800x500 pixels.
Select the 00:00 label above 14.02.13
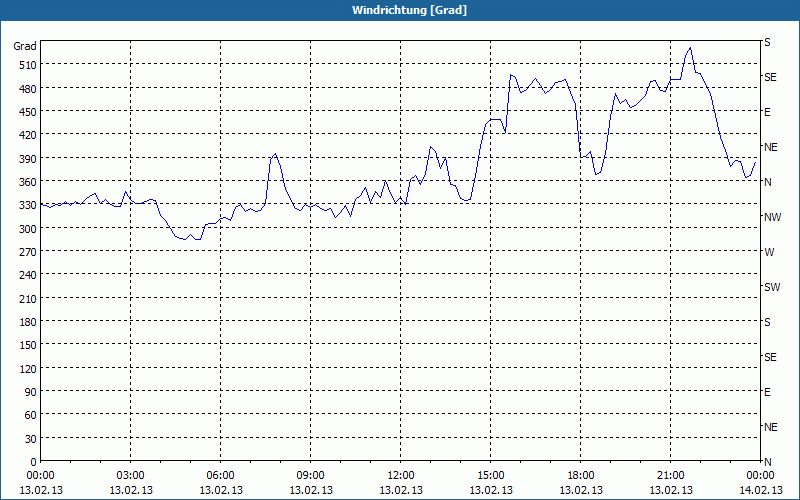[761, 476]
